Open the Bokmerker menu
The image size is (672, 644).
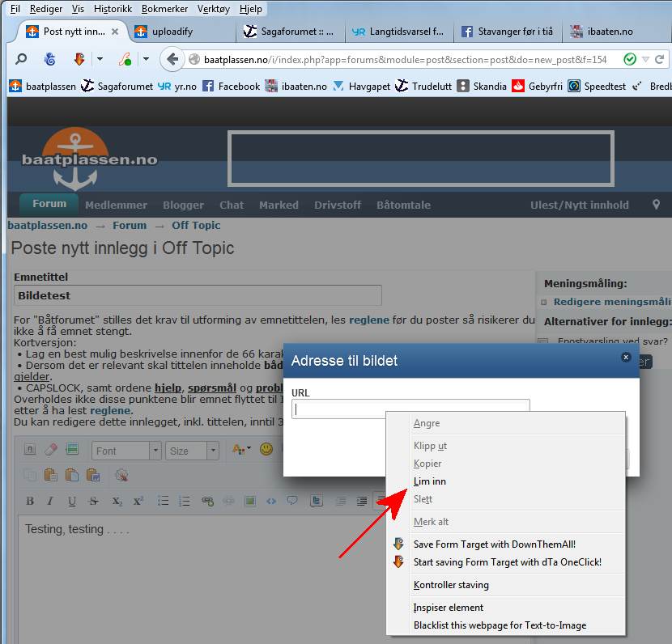pos(164,9)
